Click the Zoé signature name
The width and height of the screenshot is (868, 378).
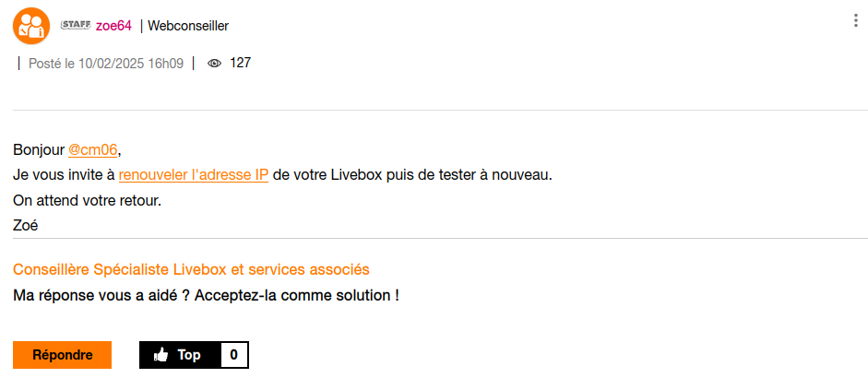coord(25,224)
